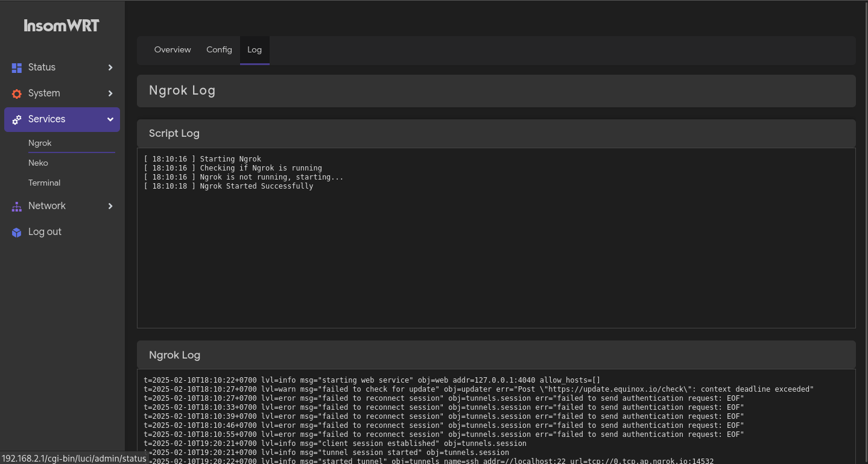Click the Log out cube icon
868x464 pixels.
(x=17, y=232)
